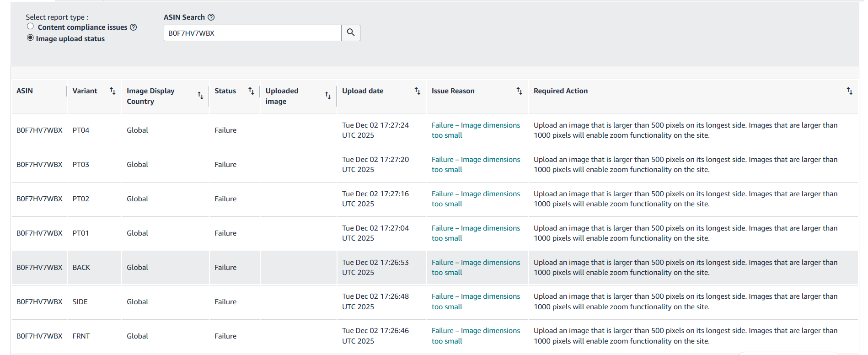Select the Image upload status report type
Image resolution: width=868 pixels, height=355 pixels.
30,38
